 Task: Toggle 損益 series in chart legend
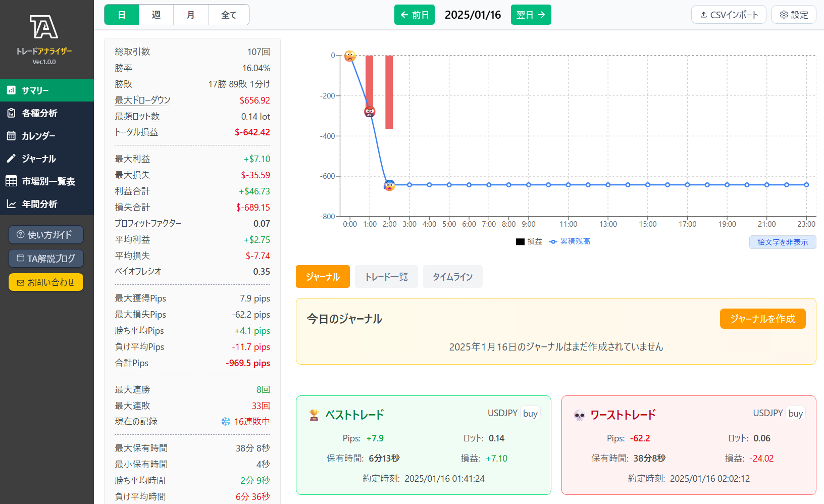click(529, 241)
